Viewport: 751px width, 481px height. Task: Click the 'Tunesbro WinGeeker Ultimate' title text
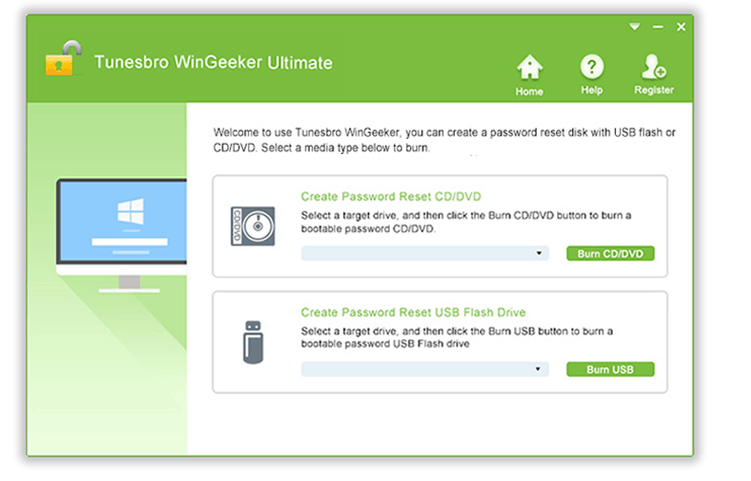click(x=213, y=63)
